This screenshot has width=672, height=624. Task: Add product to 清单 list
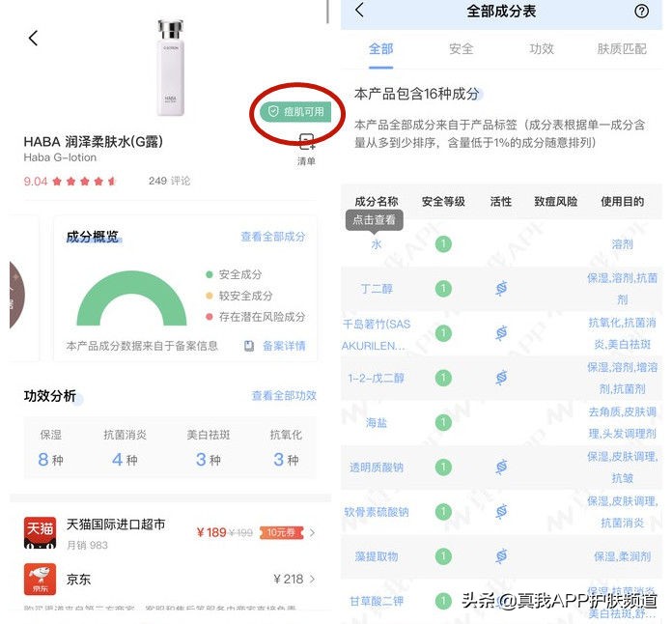pyautogui.click(x=307, y=150)
